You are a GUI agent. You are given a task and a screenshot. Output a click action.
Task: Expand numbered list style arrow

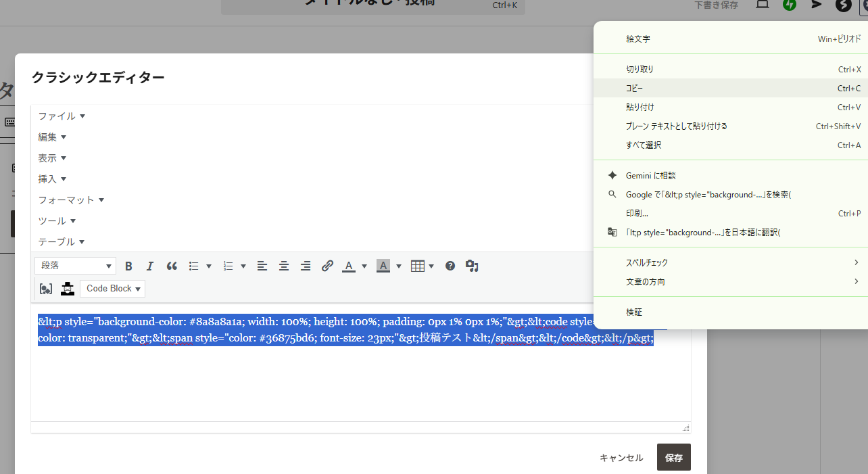coord(243,266)
